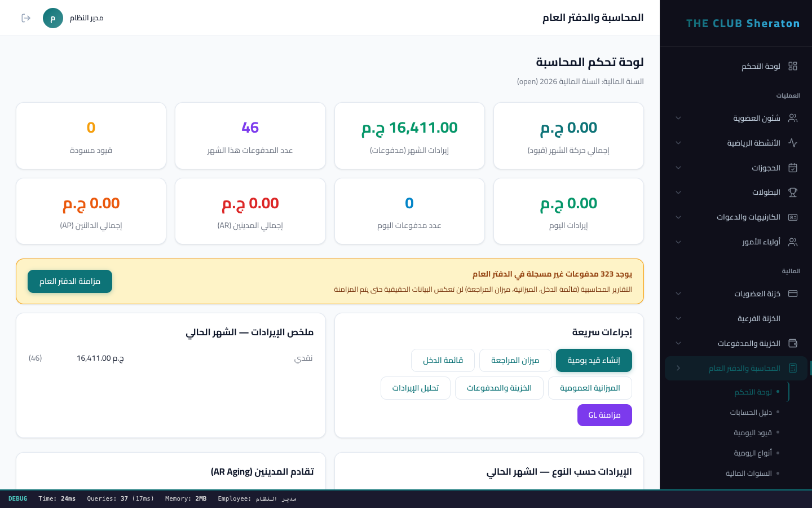Image resolution: width=812 pixels, height=508 pixels.
Task: Open الخزنة الفرعية sidebar item
Action: (x=736, y=318)
